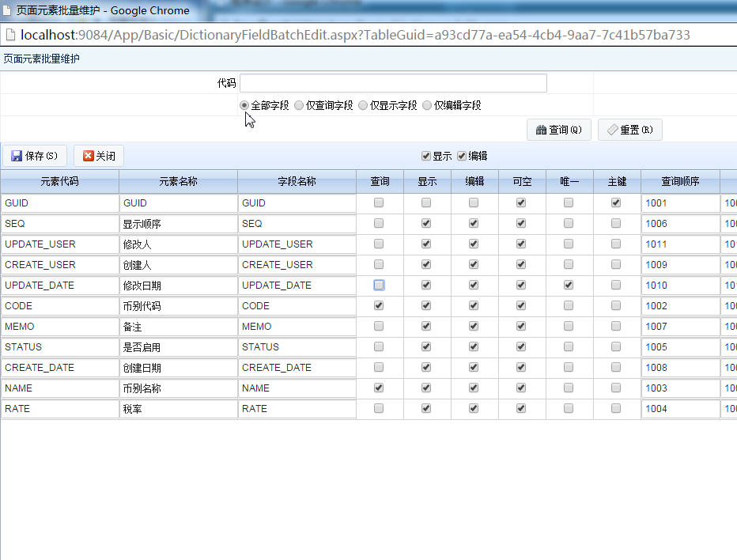Click the red X icon beside 关闭
The width and height of the screenshot is (737, 560).
(x=88, y=156)
